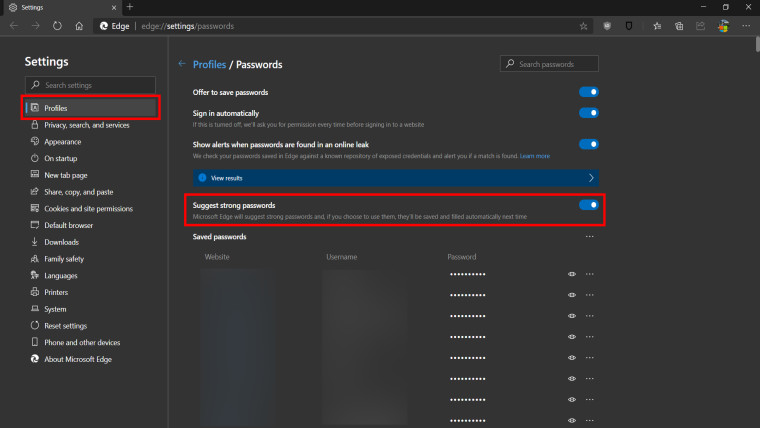Click the Privacy, search, and services lock icon
Screen dimensions: 760x428
(34, 125)
